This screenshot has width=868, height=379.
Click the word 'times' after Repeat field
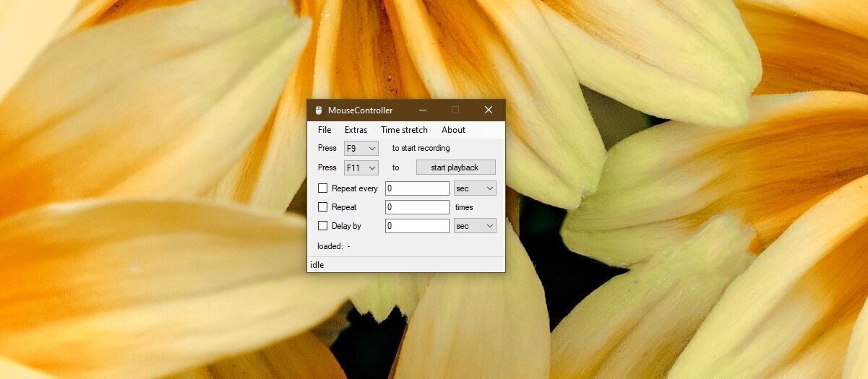point(464,207)
